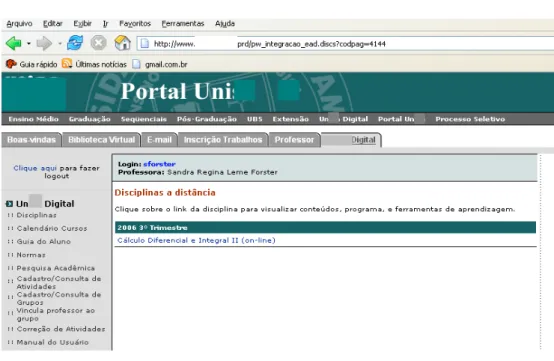Click the gmail.com.br bookmark page icon
Image resolution: width=554 pixels, height=361 pixels.
[136, 64]
